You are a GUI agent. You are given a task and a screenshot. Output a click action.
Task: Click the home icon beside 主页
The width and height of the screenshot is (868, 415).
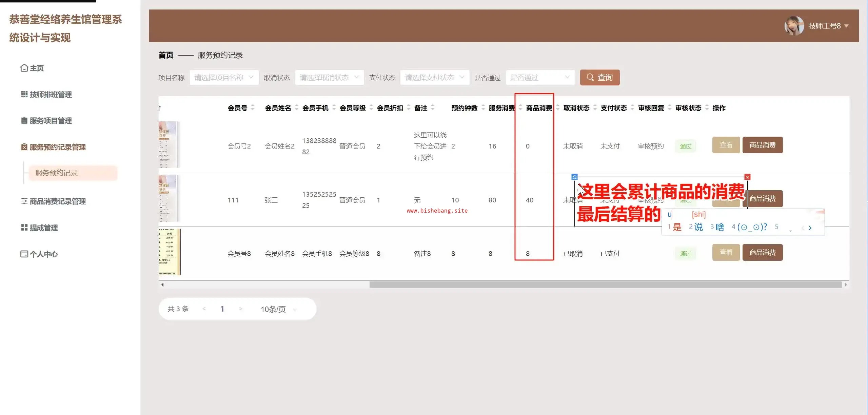(24, 68)
